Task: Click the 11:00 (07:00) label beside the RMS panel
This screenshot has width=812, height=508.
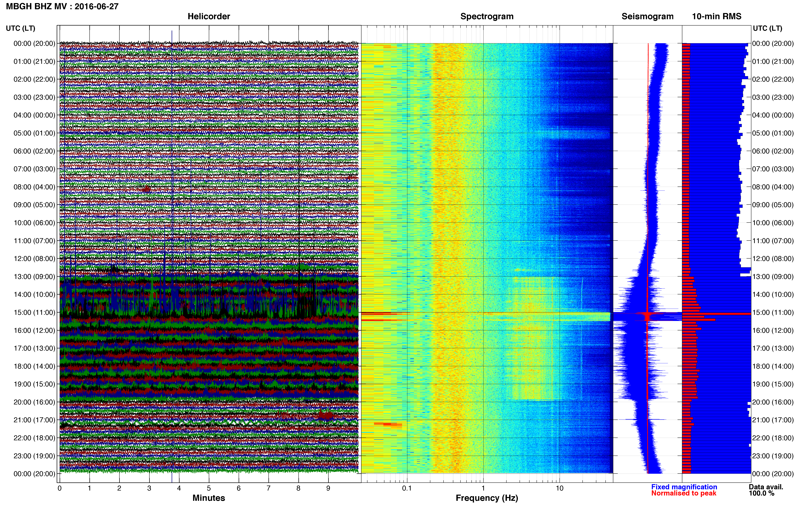Action: click(773, 241)
